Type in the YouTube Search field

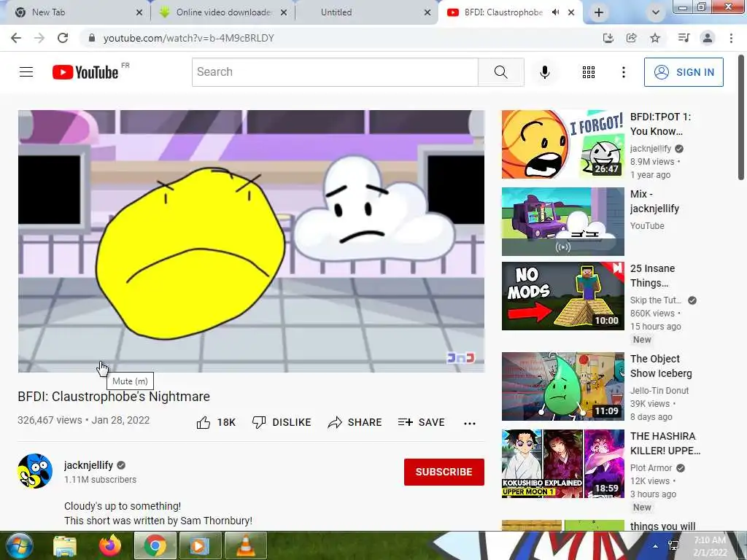(335, 72)
